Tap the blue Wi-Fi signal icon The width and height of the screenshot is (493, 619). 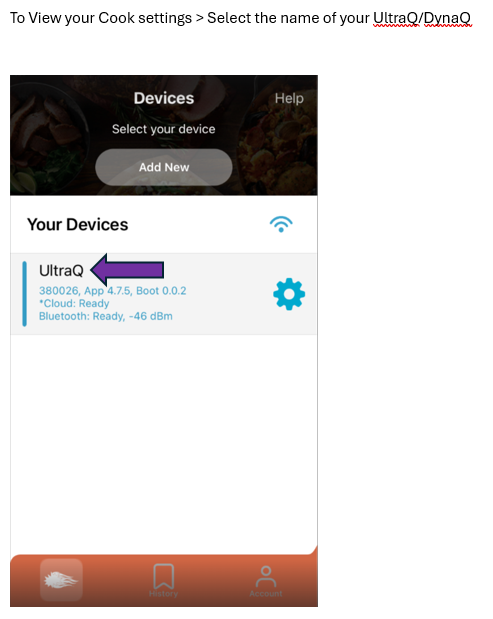coord(281,224)
